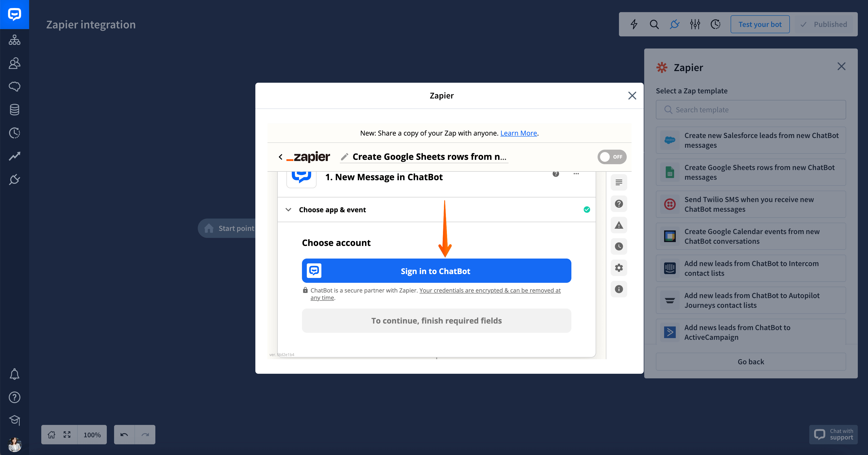Open the ChatBot logo home icon
This screenshot has height=455, width=868.
[x=15, y=15]
